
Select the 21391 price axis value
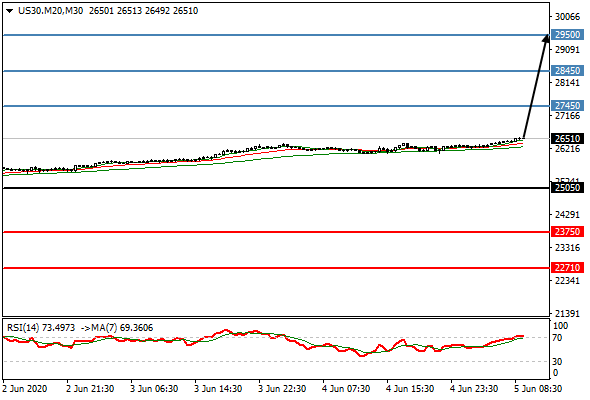(x=567, y=313)
